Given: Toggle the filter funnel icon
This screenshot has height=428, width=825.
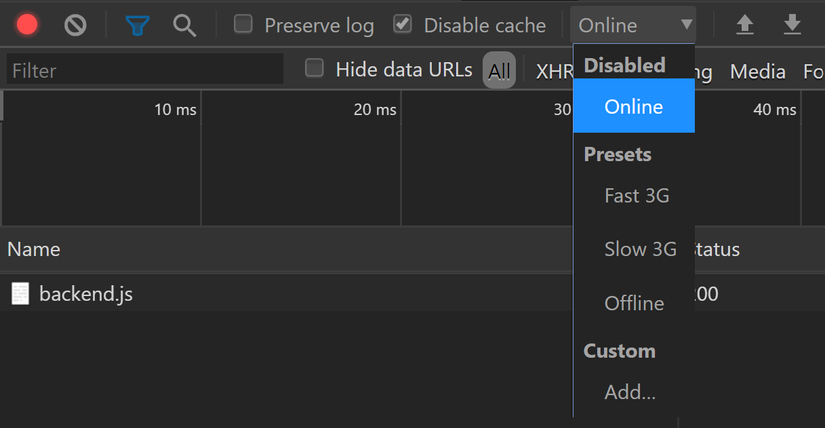Looking at the screenshot, I should point(137,25).
